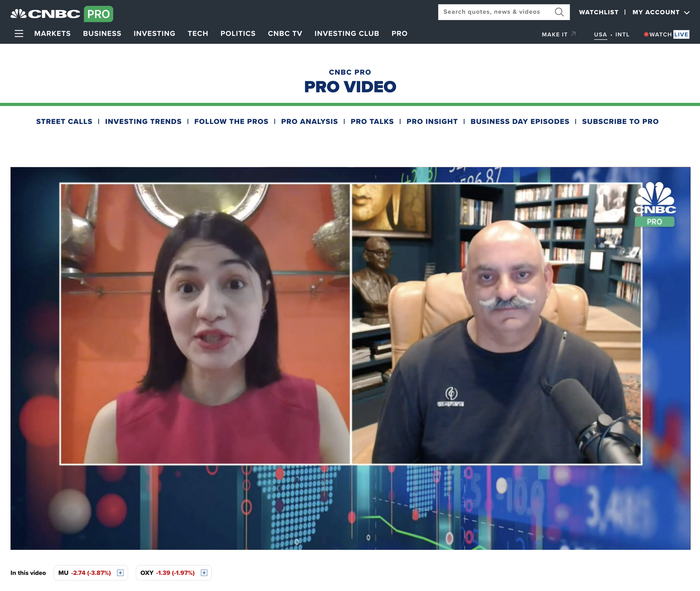Select the USA edition

[x=600, y=34]
